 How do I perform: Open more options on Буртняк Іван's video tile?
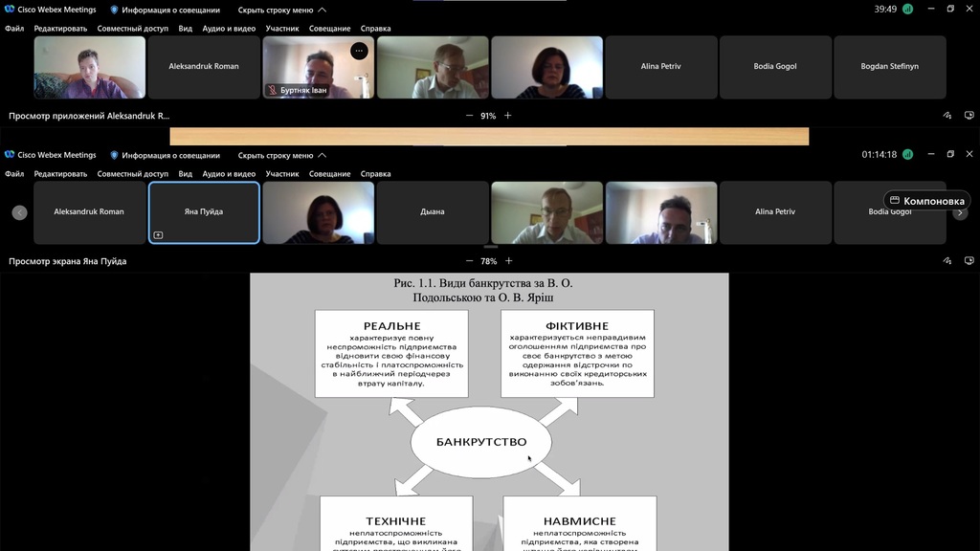click(359, 51)
